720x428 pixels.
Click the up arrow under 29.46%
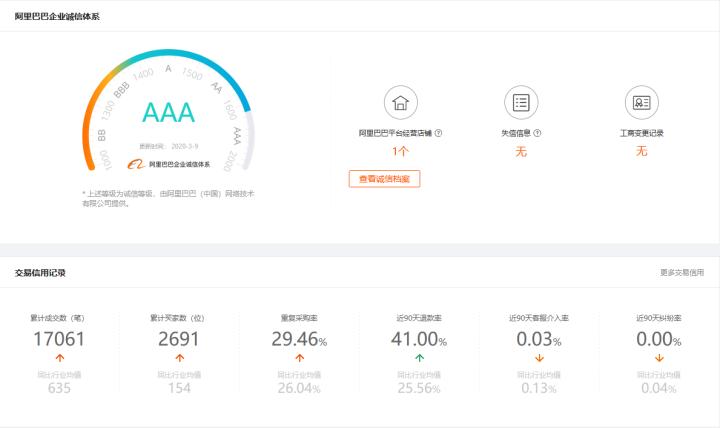[x=299, y=358]
